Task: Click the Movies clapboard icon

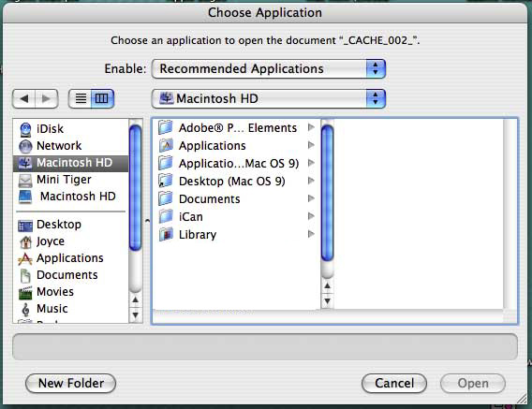Action: tap(25, 293)
